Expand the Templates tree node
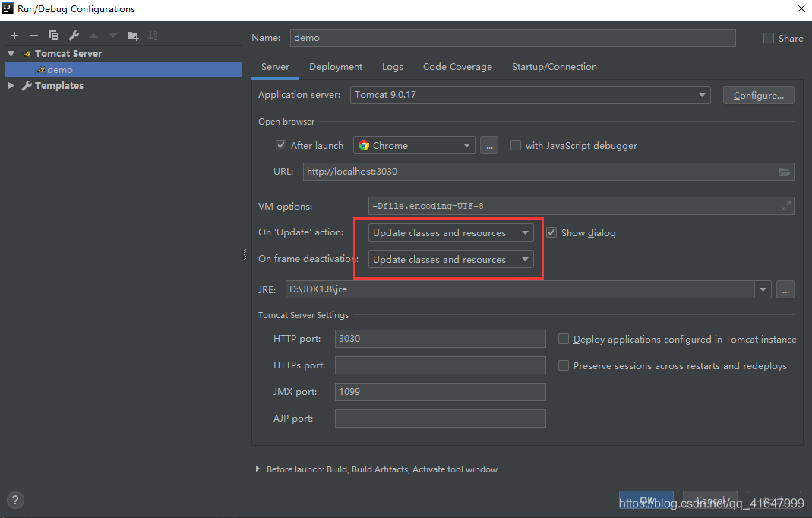This screenshot has width=812, height=518. tap(12, 85)
